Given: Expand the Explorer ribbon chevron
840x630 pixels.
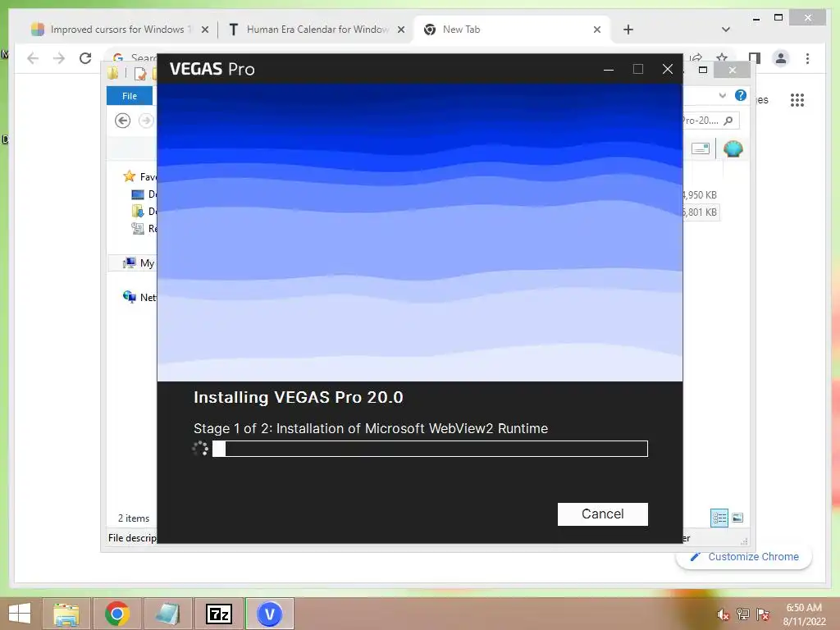Looking at the screenshot, I should click(722, 95).
